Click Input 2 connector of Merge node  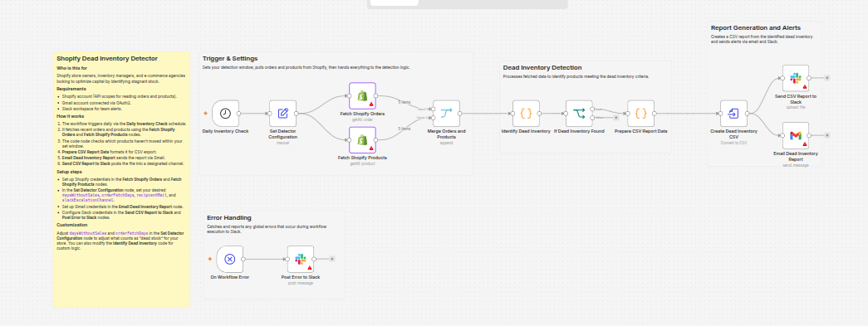coord(433,118)
